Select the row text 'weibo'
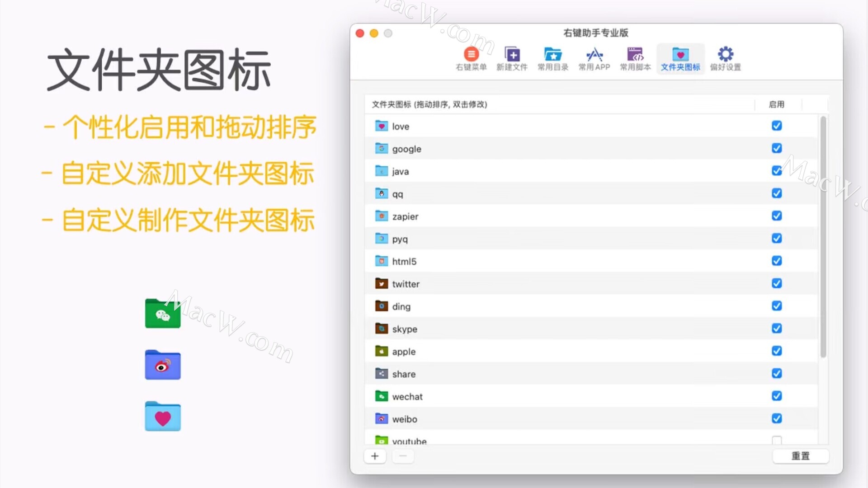The height and width of the screenshot is (488, 868). point(405,419)
